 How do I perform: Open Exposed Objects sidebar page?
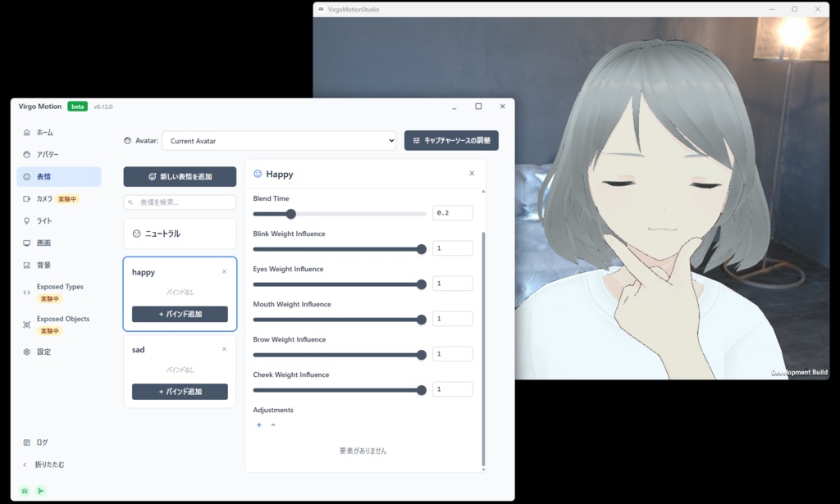59,325
